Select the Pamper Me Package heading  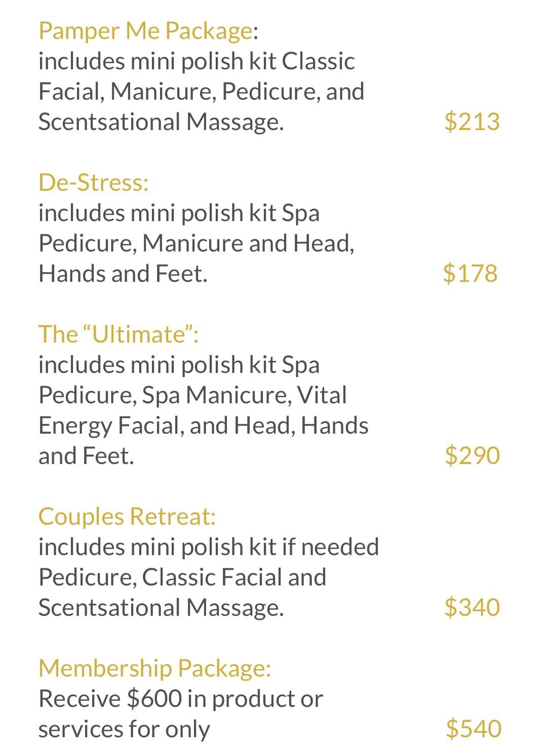click(145, 31)
